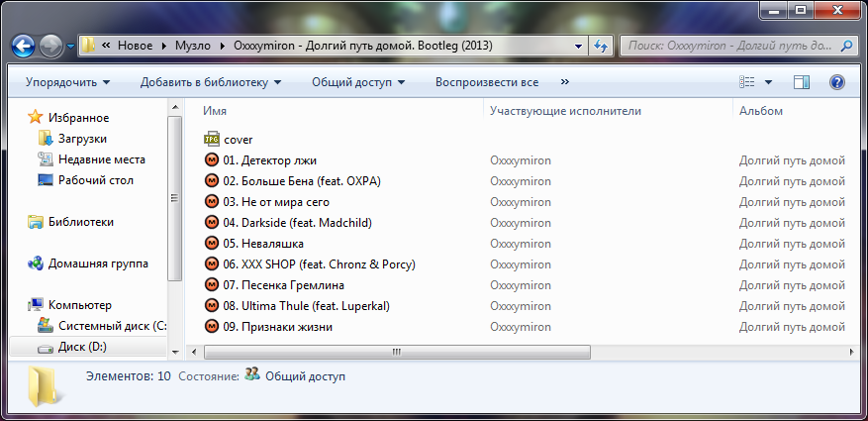
Task: Select the Новое breadcrumb in address bar
Action: (x=135, y=46)
